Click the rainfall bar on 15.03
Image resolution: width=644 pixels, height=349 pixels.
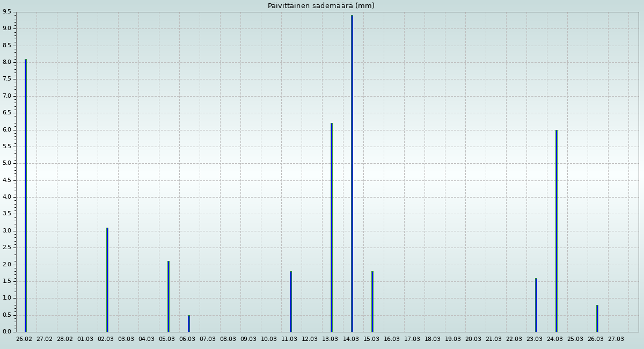(x=372, y=301)
